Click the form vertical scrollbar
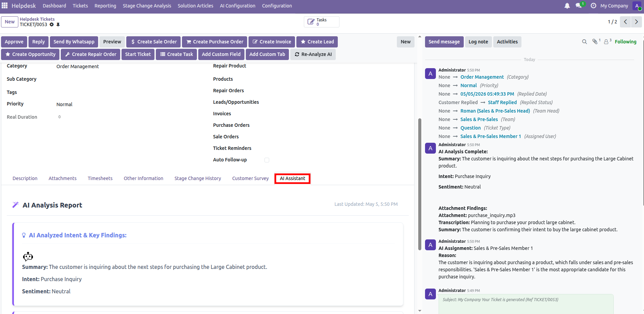The image size is (644, 314). (x=420, y=184)
